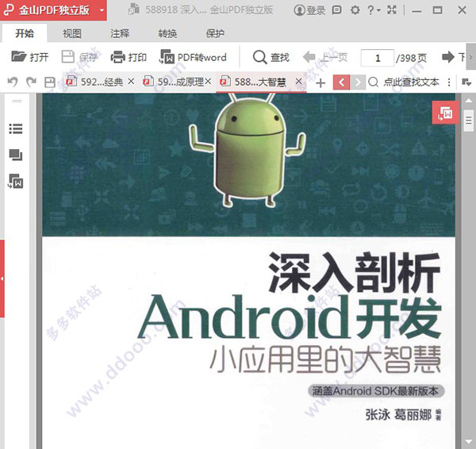
Task: Open the 金山PDF独立版 application menu dropdown
Action: pos(102,10)
